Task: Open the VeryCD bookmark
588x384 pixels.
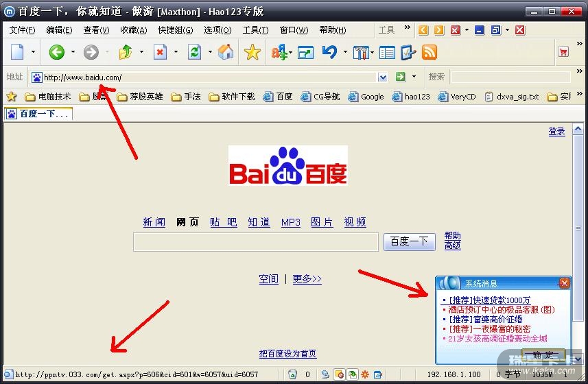Action: (x=457, y=97)
